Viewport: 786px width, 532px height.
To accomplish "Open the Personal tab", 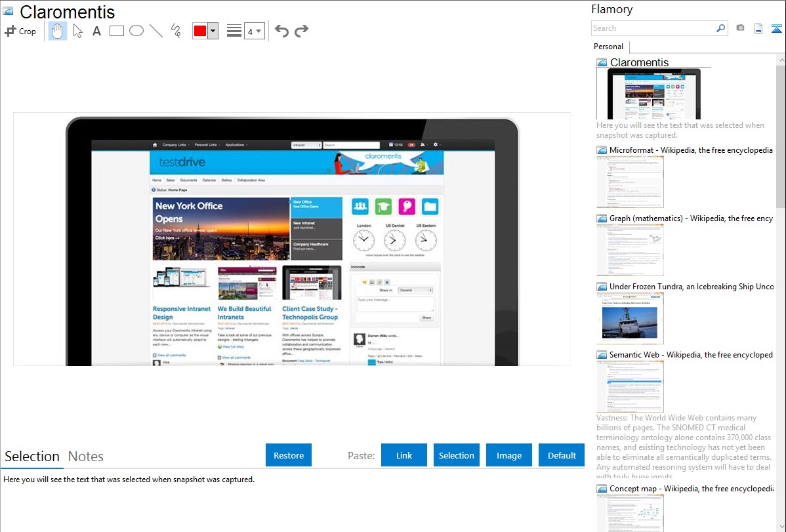I will 609,47.
